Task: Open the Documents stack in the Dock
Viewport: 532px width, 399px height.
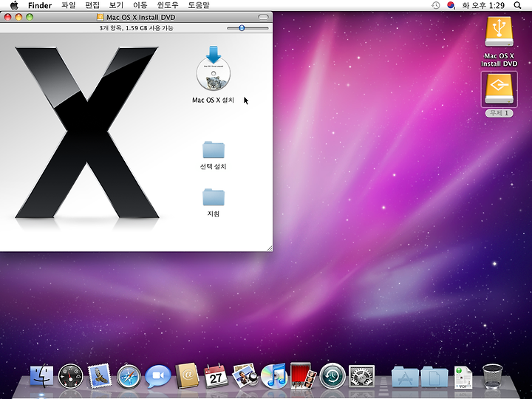Action: (x=434, y=376)
